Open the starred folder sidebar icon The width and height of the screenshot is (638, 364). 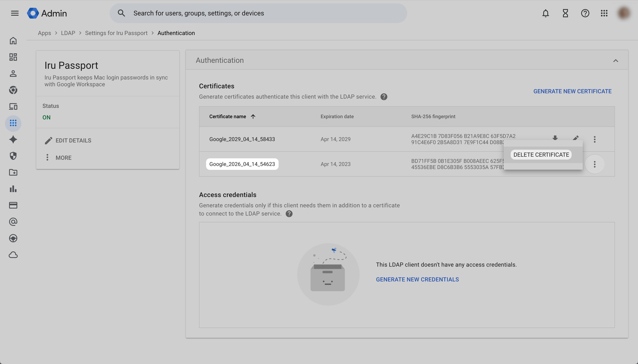(13, 173)
